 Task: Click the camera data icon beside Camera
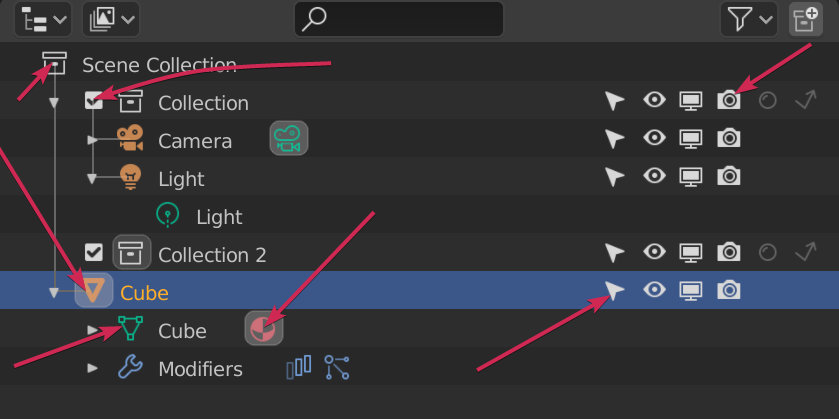coord(289,138)
